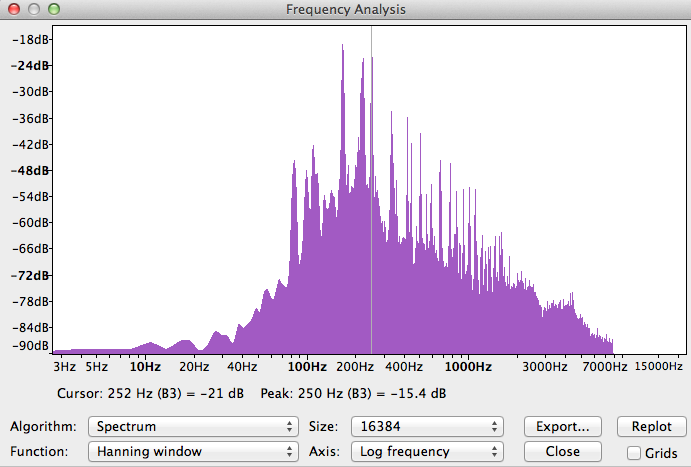Click the vertical cursor line in the spectrum
The height and width of the screenshot is (467, 691).
tap(371, 200)
